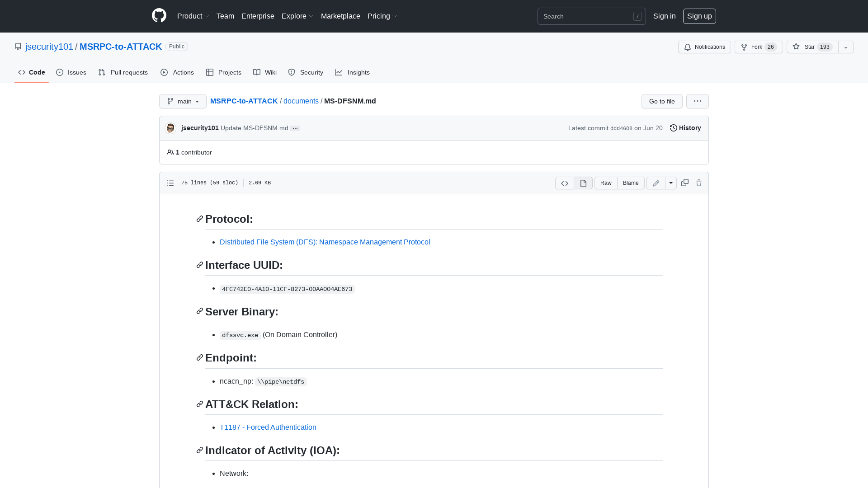Open T1187 - Forced Authentication link
Viewport: 868px width, 488px height.
pos(268,427)
